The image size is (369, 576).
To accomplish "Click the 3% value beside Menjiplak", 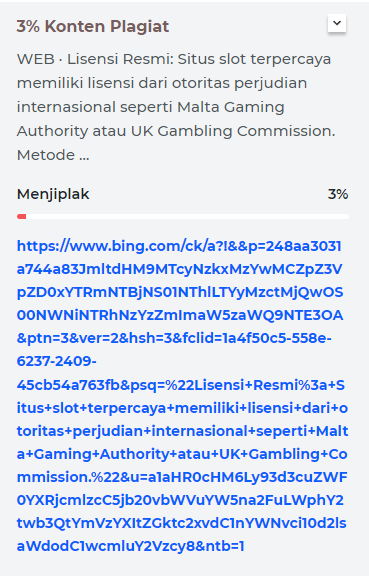I will (338, 194).
